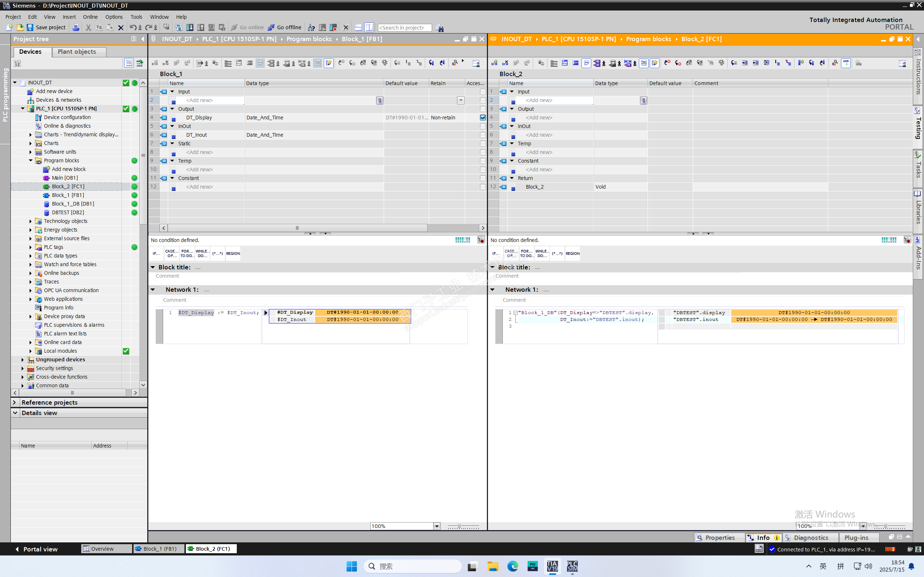Switch to the Plant objects tab
924x577 pixels.
(77, 52)
